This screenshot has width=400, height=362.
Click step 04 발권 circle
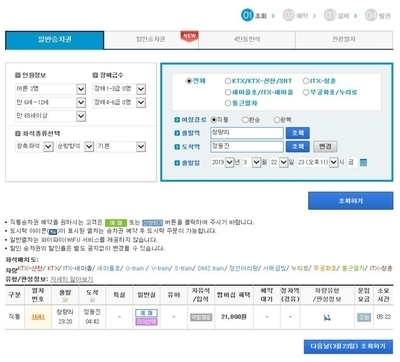pos(371,15)
